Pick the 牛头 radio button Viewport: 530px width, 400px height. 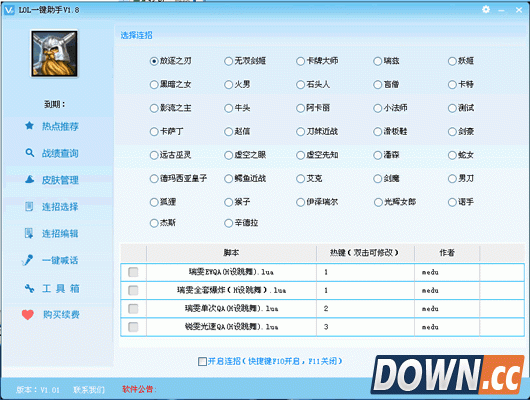point(228,108)
